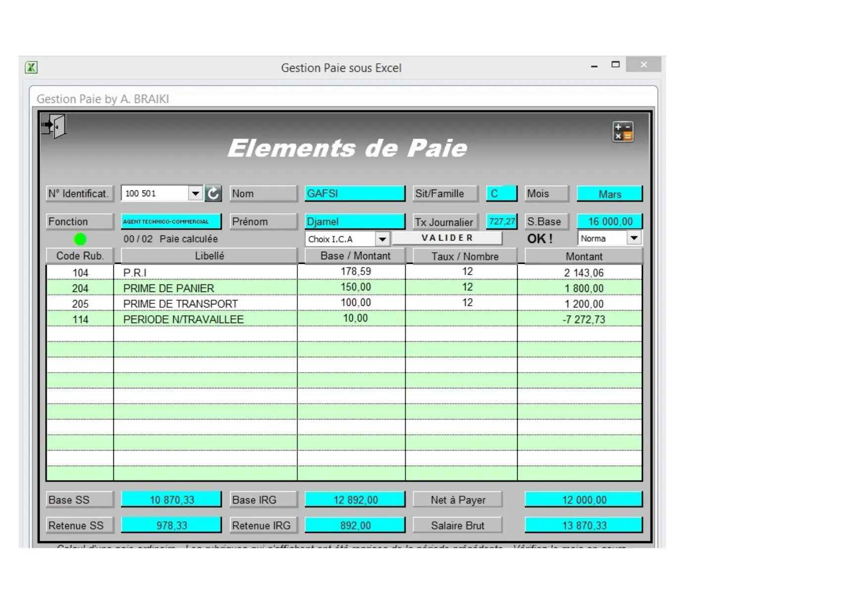Open the calculator icon
This screenshot has height=614, width=868.
click(x=623, y=132)
